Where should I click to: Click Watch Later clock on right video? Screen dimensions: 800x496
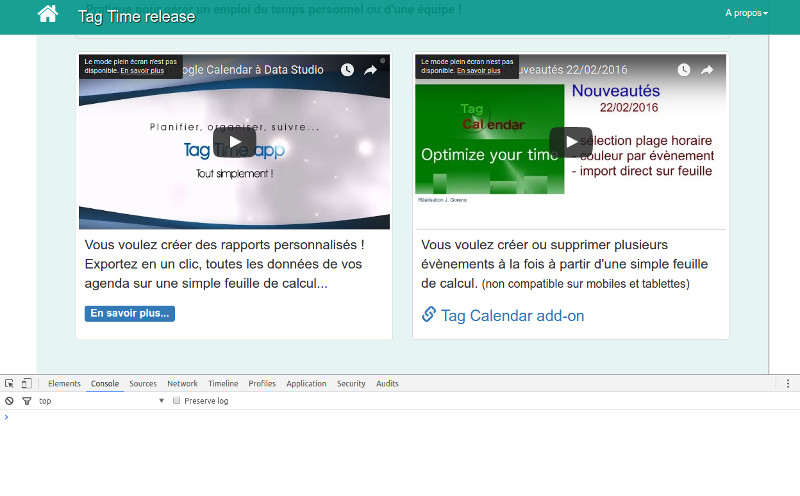[x=684, y=70]
